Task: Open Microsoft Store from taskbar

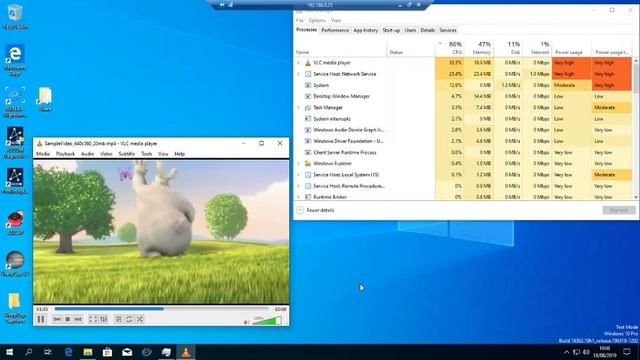Action: (x=107, y=352)
